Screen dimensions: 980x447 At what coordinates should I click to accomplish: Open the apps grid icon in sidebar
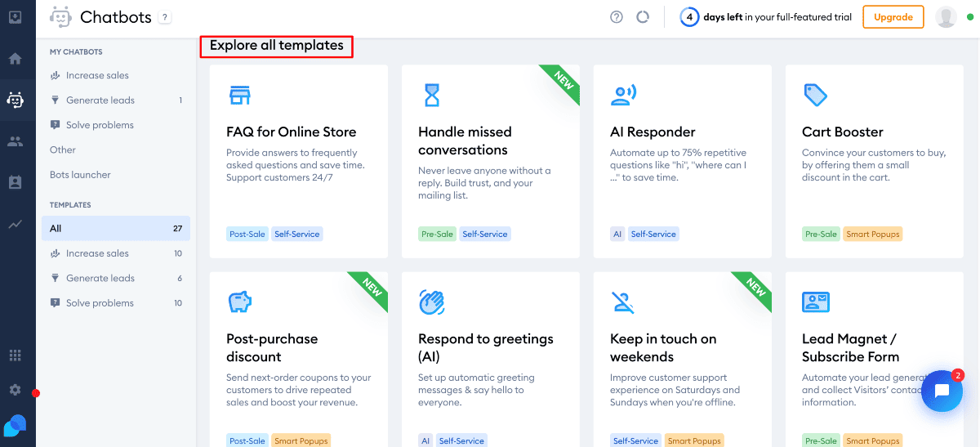tap(15, 355)
